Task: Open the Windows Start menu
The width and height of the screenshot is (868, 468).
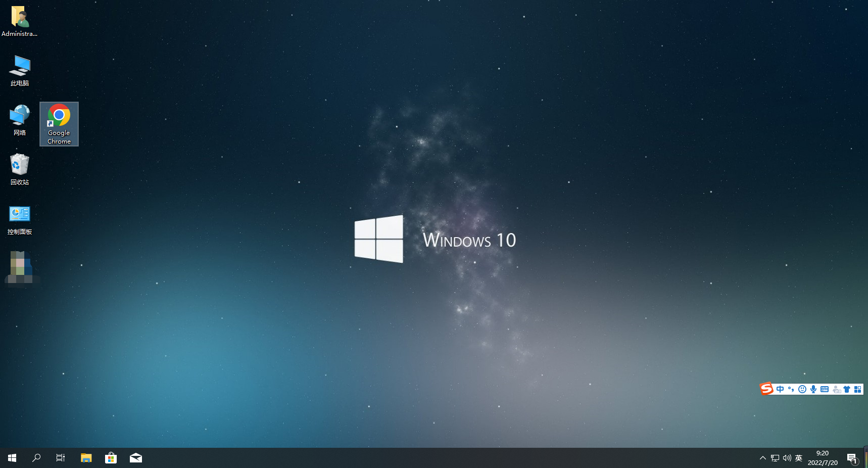Action: [12, 458]
